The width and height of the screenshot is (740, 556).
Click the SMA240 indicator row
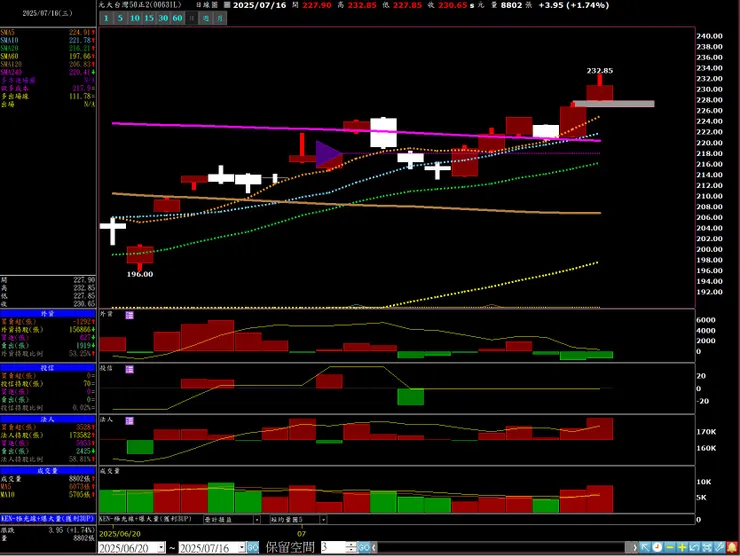point(48,72)
